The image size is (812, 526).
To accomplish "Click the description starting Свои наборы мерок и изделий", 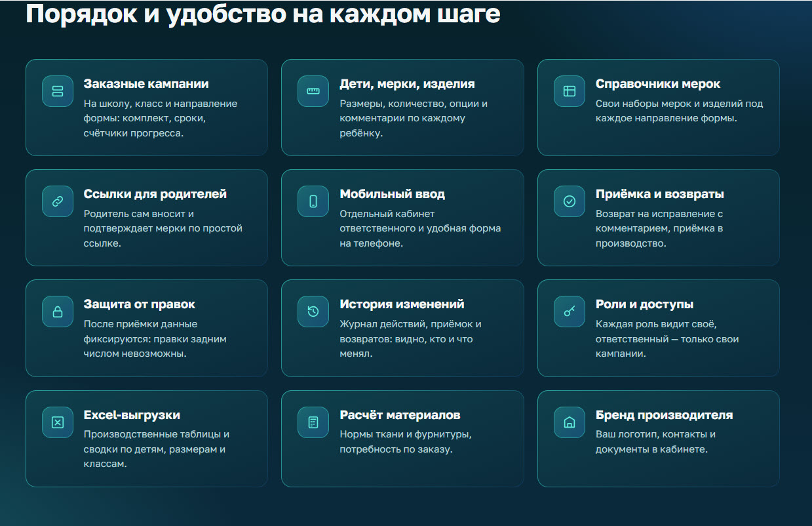I will pyautogui.click(x=679, y=111).
